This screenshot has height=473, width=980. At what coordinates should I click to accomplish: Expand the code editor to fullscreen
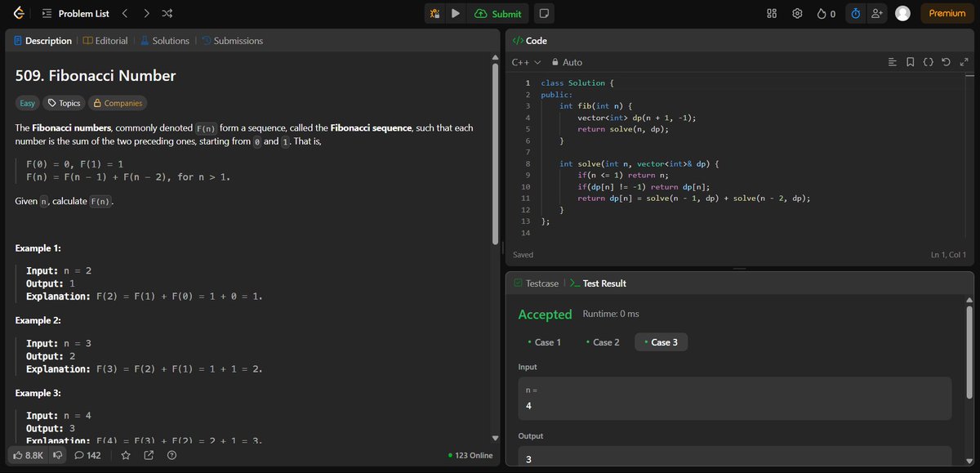[964, 61]
